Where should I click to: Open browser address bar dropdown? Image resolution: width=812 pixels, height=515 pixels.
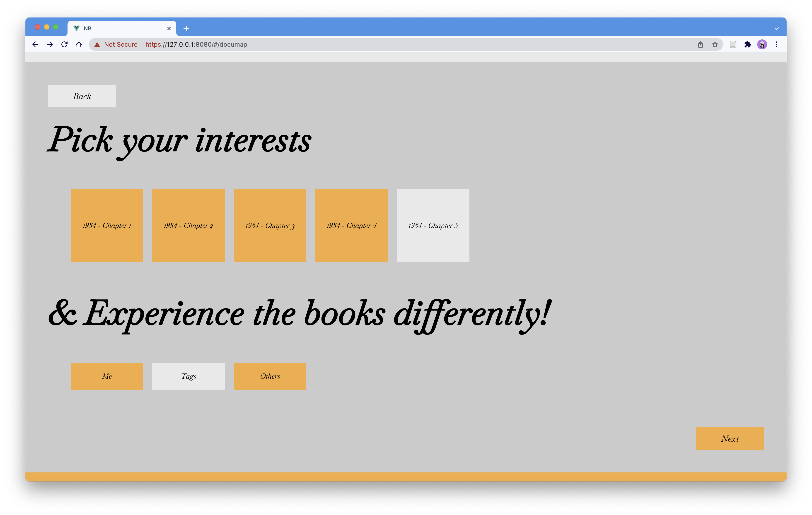[776, 28]
